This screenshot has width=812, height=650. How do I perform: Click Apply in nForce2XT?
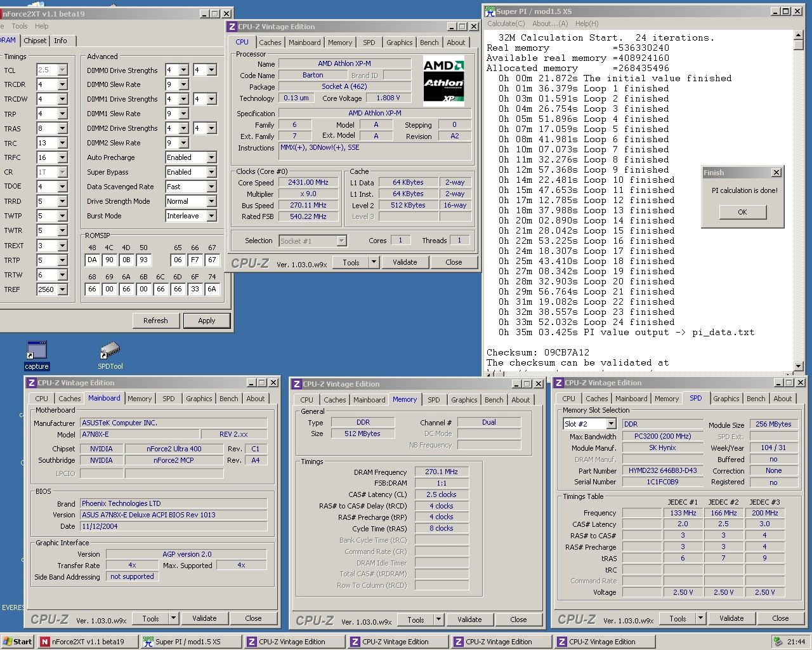pyautogui.click(x=206, y=321)
